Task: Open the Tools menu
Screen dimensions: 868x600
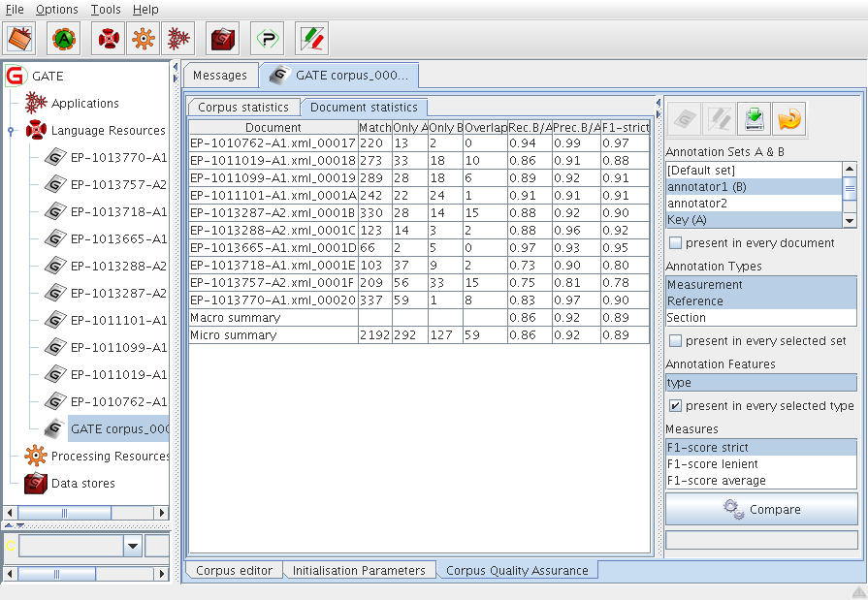Action: pos(106,10)
